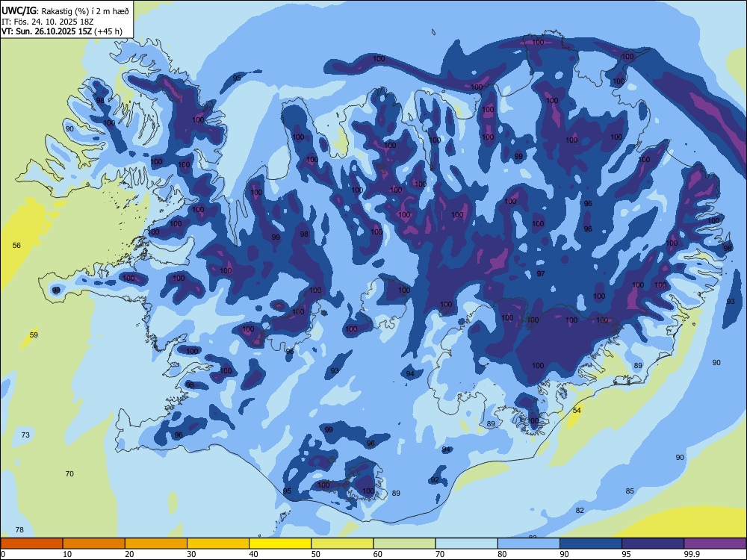Image resolution: width=747 pixels, height=560 pixels.
Task: Click the 'UWC/IG: Rakastig (%) í 2 m hæð' title
Action: (x=65, y=11)
